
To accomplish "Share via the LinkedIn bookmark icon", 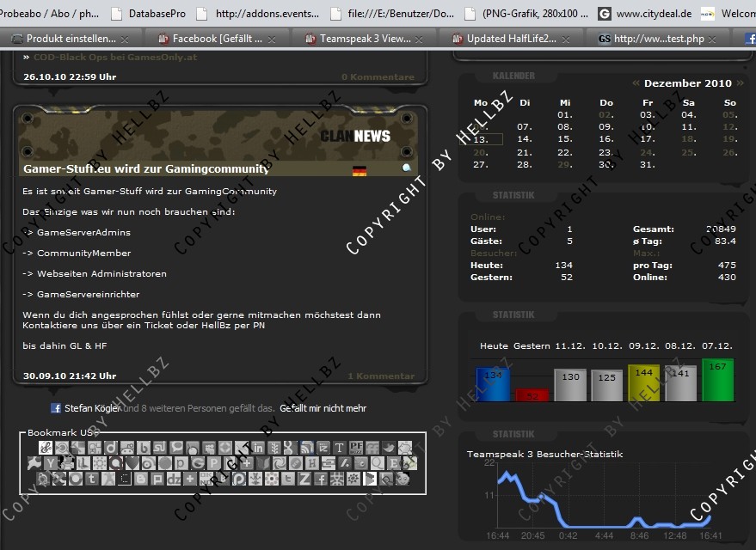I will pos(257,448).
